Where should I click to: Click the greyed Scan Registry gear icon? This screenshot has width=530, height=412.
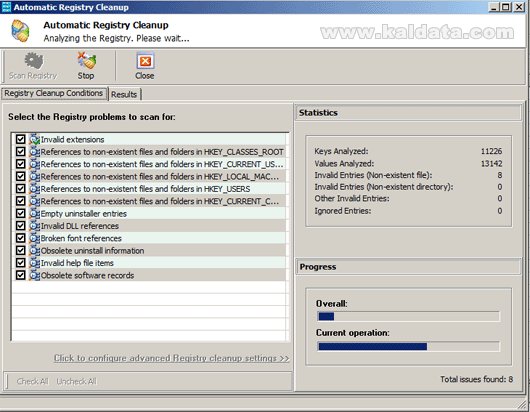tap(33, 61)
